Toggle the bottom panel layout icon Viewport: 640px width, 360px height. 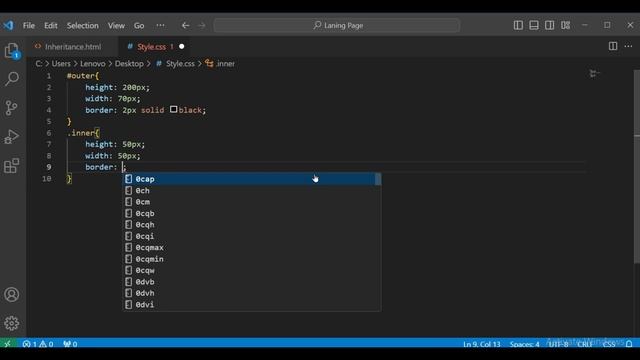click(x=533, y=25)
